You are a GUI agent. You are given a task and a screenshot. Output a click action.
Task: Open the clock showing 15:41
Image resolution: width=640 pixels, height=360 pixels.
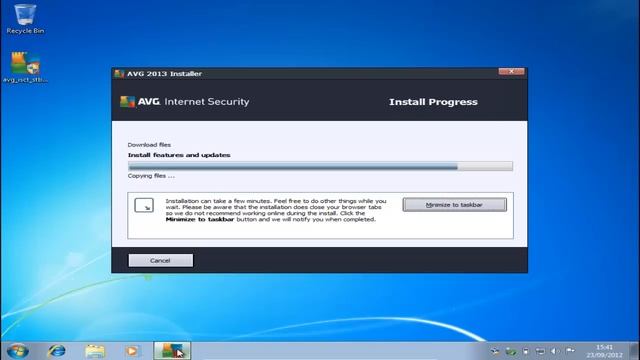(604, 351)
